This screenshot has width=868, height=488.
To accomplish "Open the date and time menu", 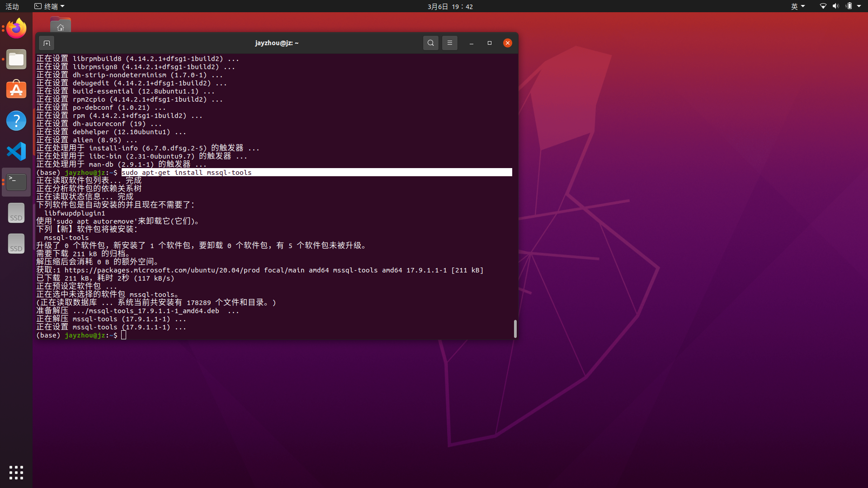I will tap(450, 6).
